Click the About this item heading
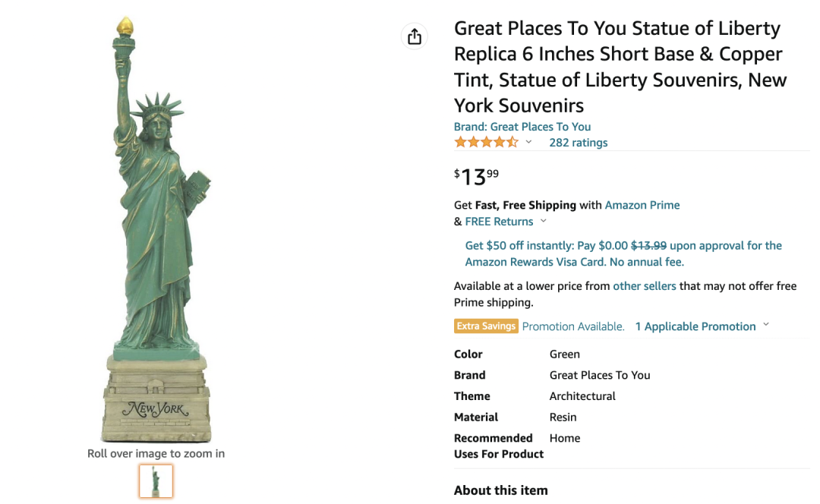 point(500,490)
